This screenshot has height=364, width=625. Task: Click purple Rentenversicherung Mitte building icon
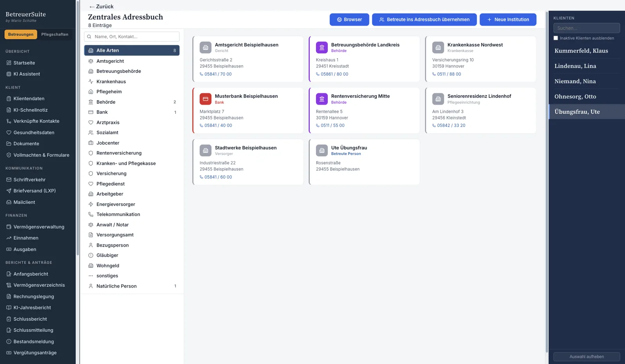click(322, 99)
